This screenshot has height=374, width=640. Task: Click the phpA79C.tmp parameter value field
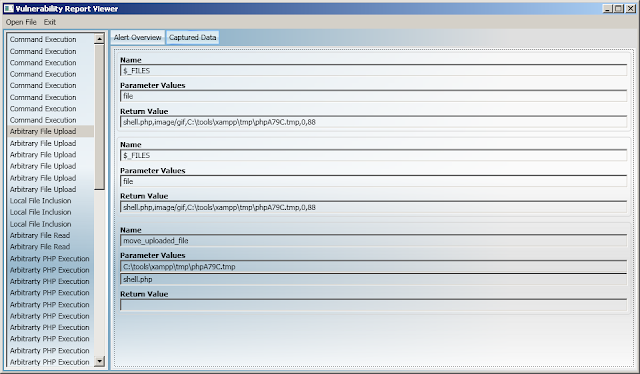point(373,267)
